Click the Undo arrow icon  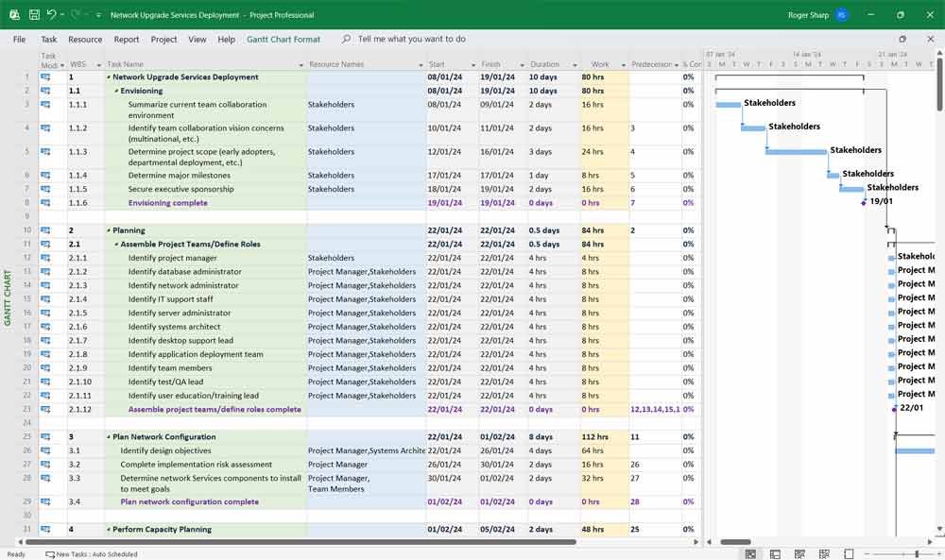(51, 15)
